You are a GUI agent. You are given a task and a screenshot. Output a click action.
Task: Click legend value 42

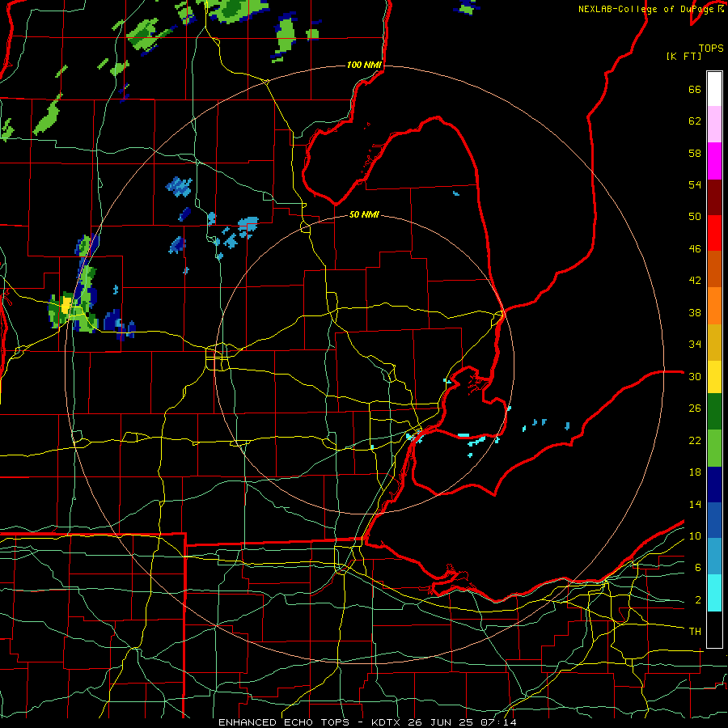[x=695, y=281]
